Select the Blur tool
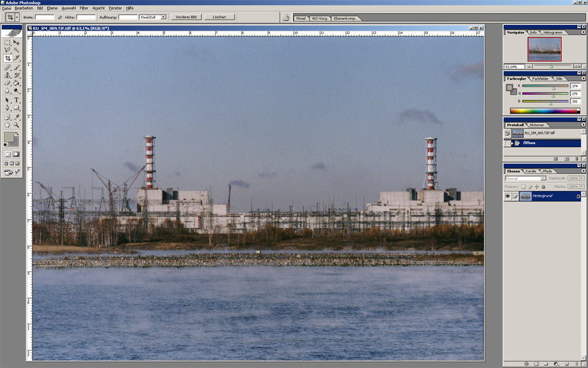 click(x=7, y=91)
